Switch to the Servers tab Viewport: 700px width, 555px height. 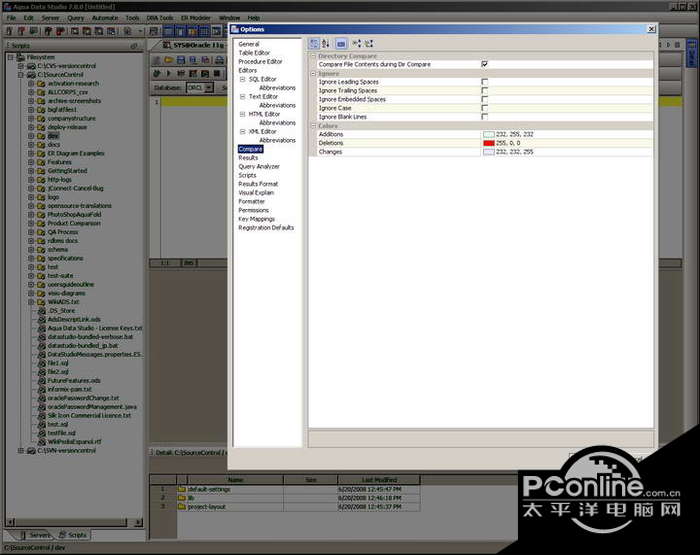click(36, 534)
